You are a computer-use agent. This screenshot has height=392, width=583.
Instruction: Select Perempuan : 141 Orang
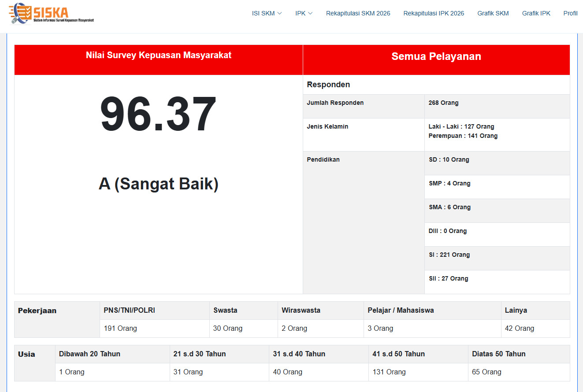[463, 136]
